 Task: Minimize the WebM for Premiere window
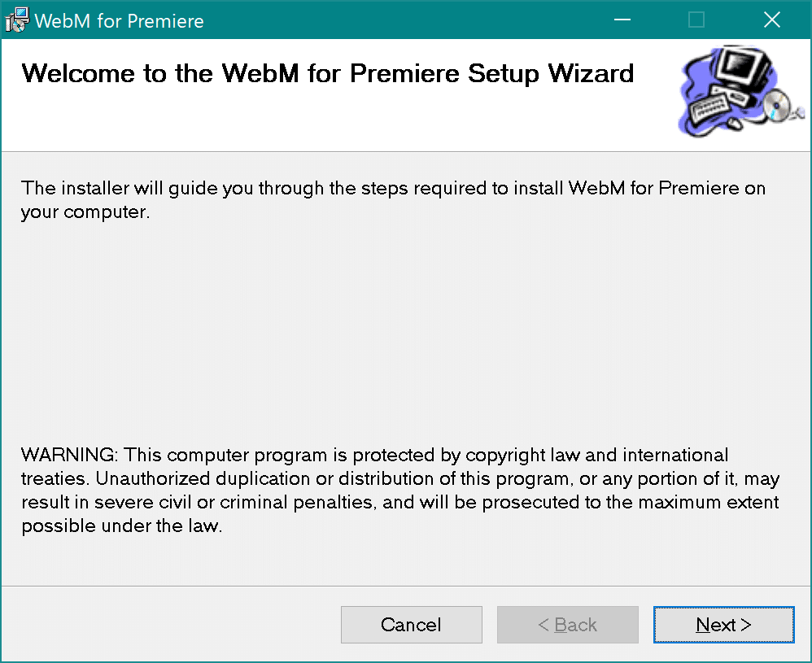(x=622, y=19)
